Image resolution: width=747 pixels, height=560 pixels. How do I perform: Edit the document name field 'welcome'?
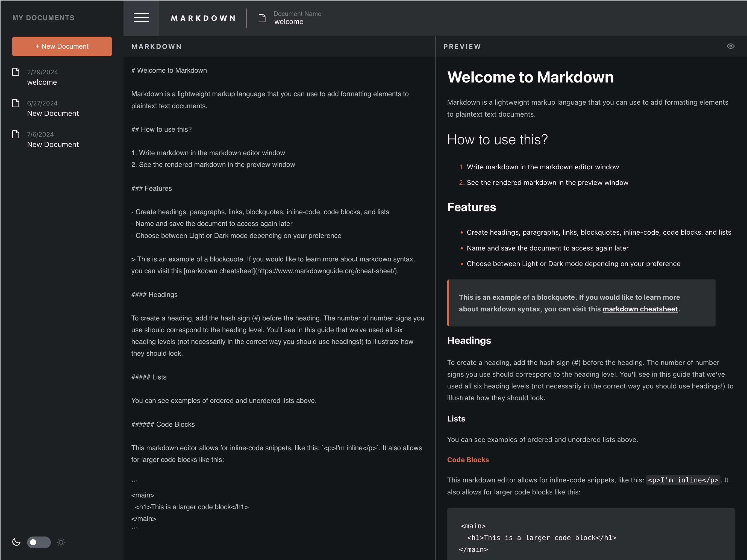pyautogui.click(x=289, y=22)
